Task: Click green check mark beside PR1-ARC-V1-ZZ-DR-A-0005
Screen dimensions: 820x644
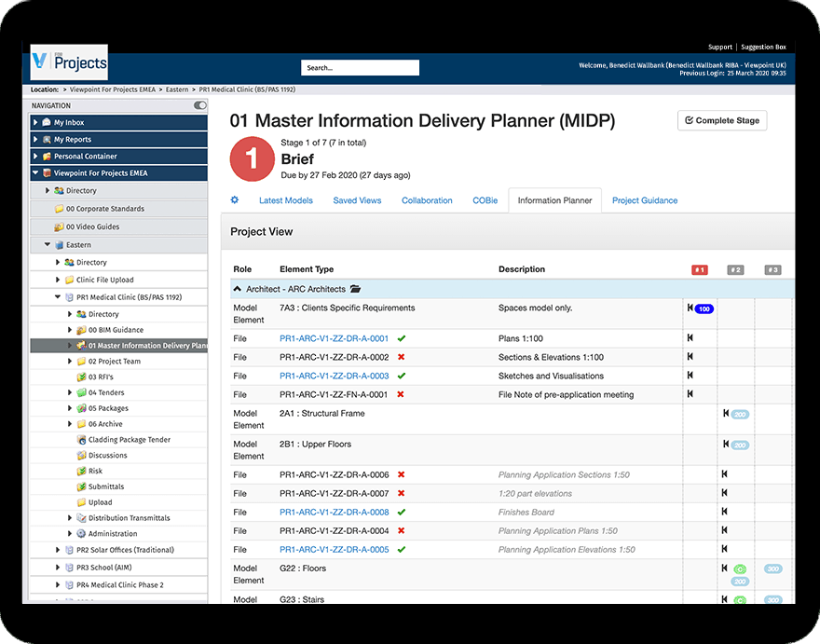Action: coord(401,549)
